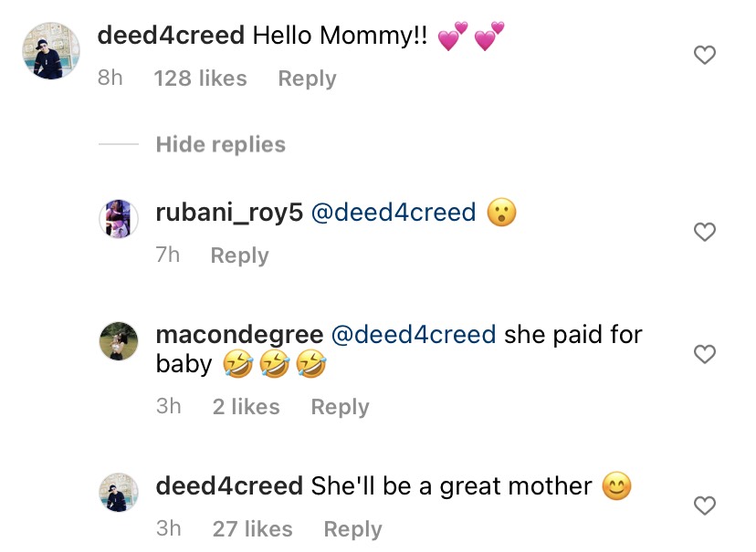View 27 likes on deed4creed's reply
Image resolution: width=756 pixels, height=552 pixels.
coord(252,529)
